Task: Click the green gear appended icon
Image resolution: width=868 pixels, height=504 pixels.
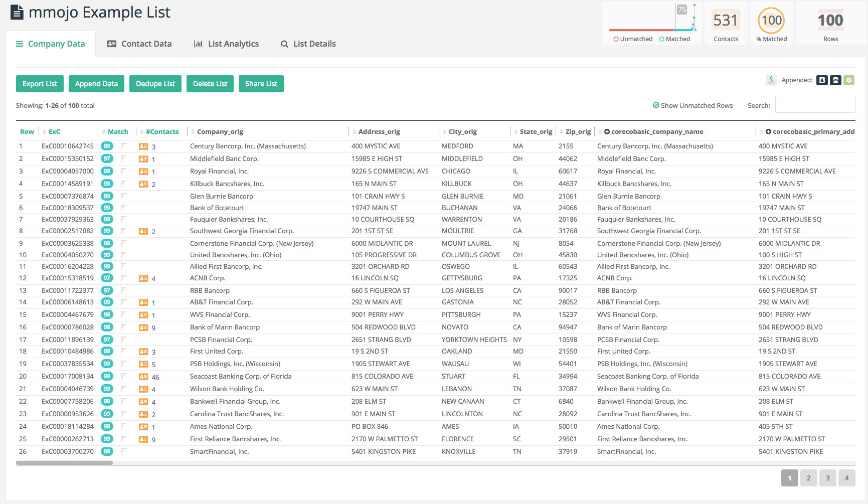Action: [848, 80]
